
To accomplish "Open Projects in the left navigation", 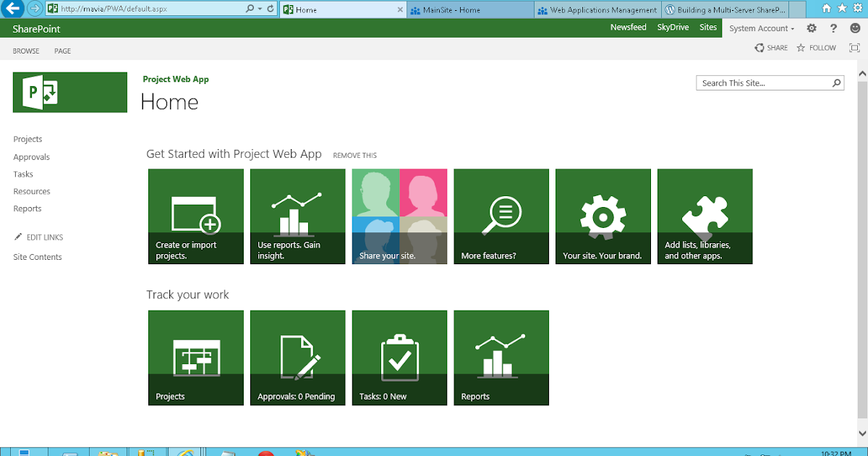I will (x=27, y=139).
